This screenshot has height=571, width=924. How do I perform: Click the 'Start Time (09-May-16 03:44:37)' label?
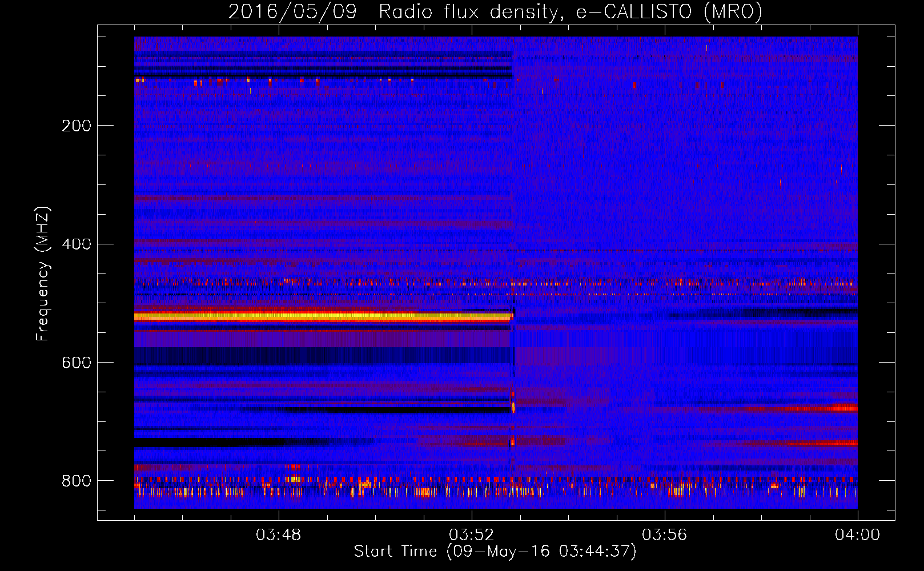pyautogui.click(x=495, y=552)
